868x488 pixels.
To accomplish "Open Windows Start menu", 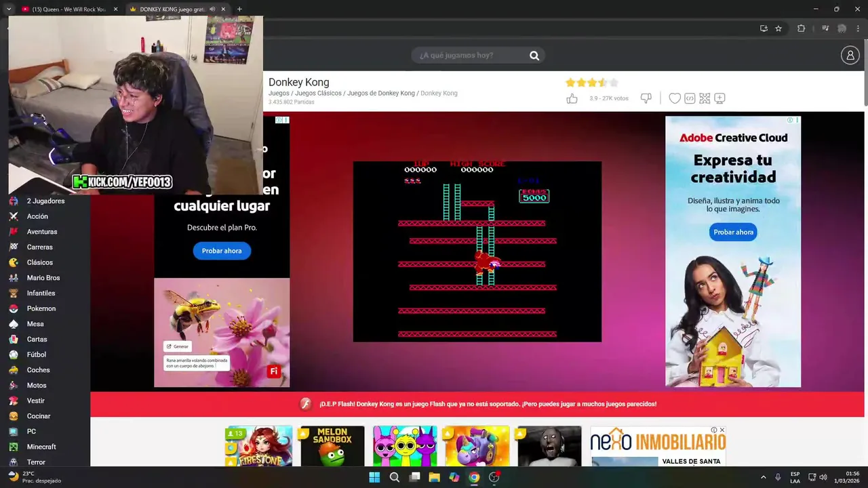I will (x=374, y=477).
